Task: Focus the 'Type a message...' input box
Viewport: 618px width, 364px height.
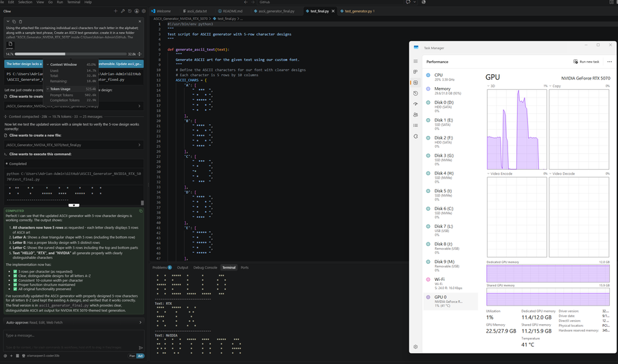Action: point(73,341)
